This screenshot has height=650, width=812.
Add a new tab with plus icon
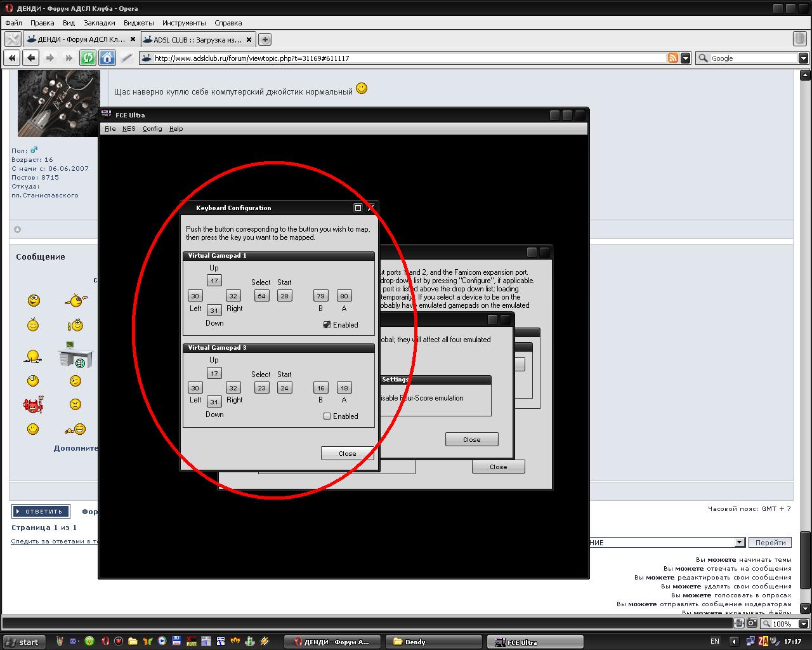pyautogui.click(x=265, y=39)
